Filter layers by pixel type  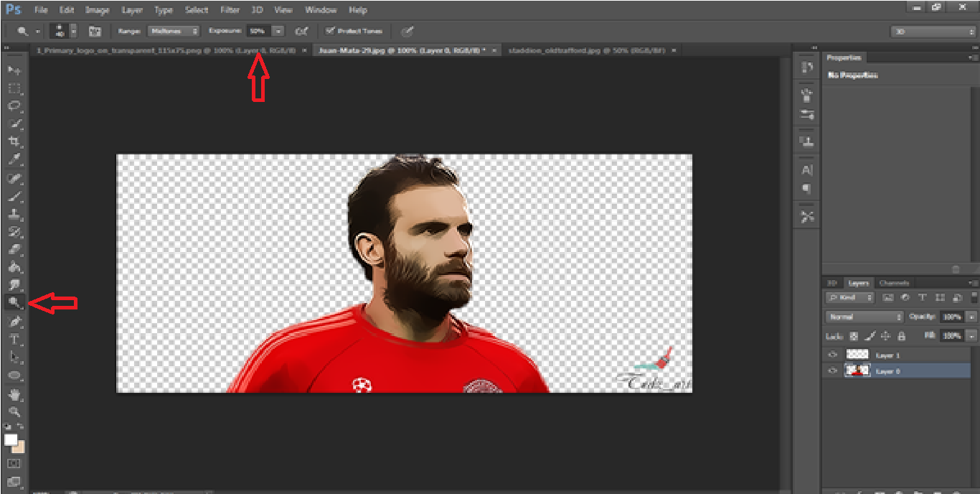pyautogui.click(x=887, y=297)
